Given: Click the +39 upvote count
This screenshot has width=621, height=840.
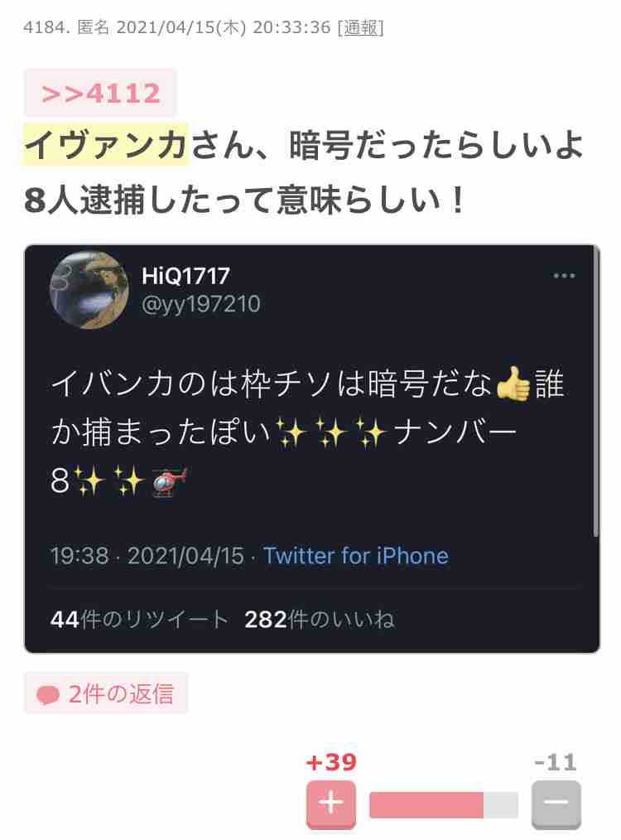Looking at the screenshot, I should pyautogui.click(x=331, y=762).
